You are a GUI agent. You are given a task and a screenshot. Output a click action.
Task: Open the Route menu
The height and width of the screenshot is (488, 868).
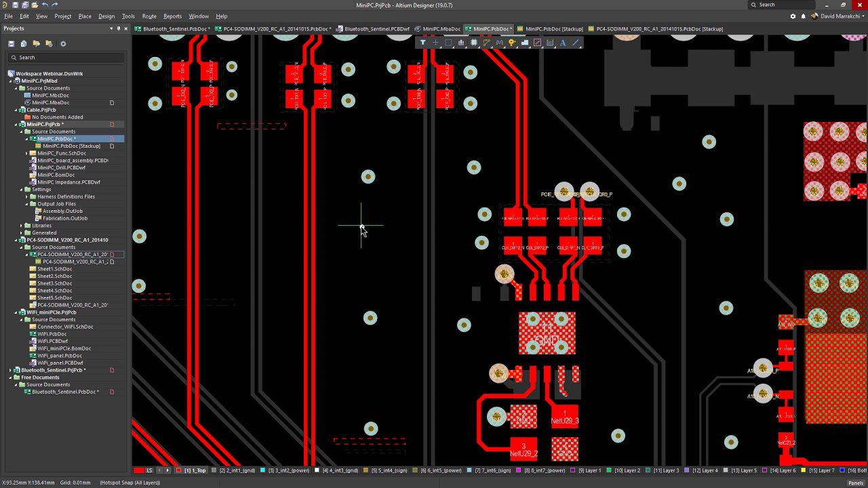click(x=149, y=16)
